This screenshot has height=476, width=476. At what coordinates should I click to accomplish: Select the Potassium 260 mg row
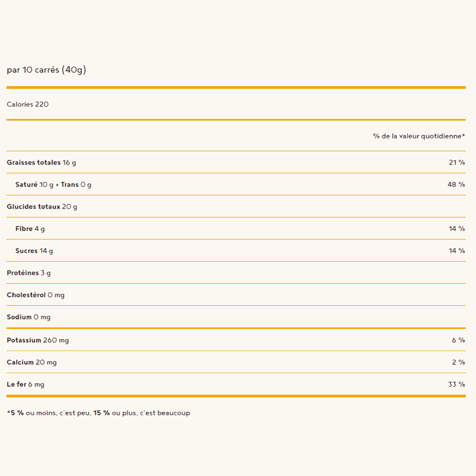coord(38,340)
